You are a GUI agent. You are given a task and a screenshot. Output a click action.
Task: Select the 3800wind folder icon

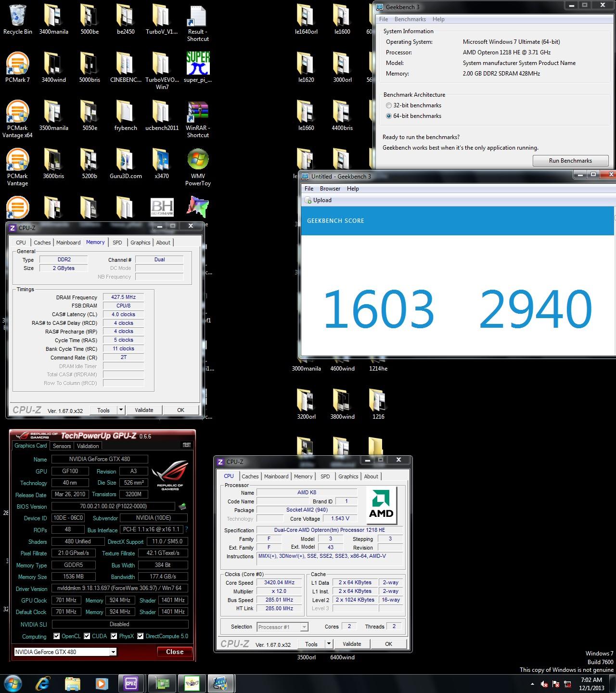pyautogui.click(x=342, y=404)
